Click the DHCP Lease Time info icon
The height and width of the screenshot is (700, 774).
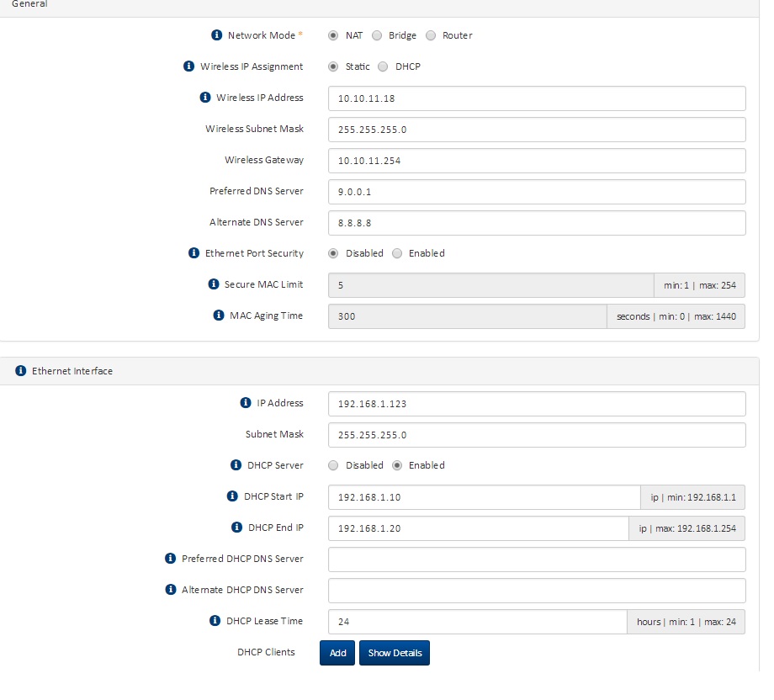(215, 621)
